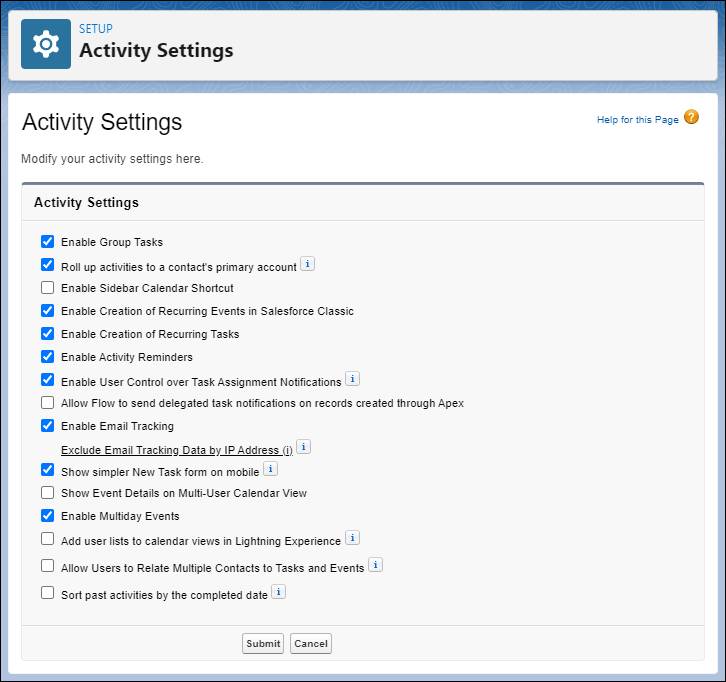The height and width of the screenshot is (682, 726).
Task: Click info icon beside Add user lists
Action: 352,538
